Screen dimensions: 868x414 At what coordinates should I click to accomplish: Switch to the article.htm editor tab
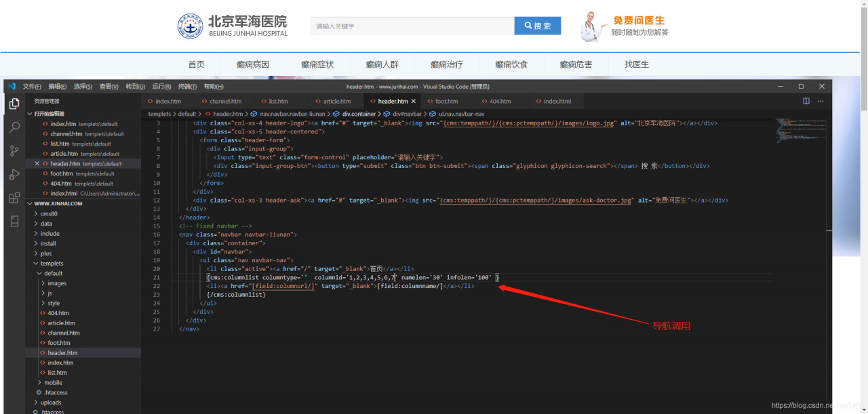pos(336,101)
